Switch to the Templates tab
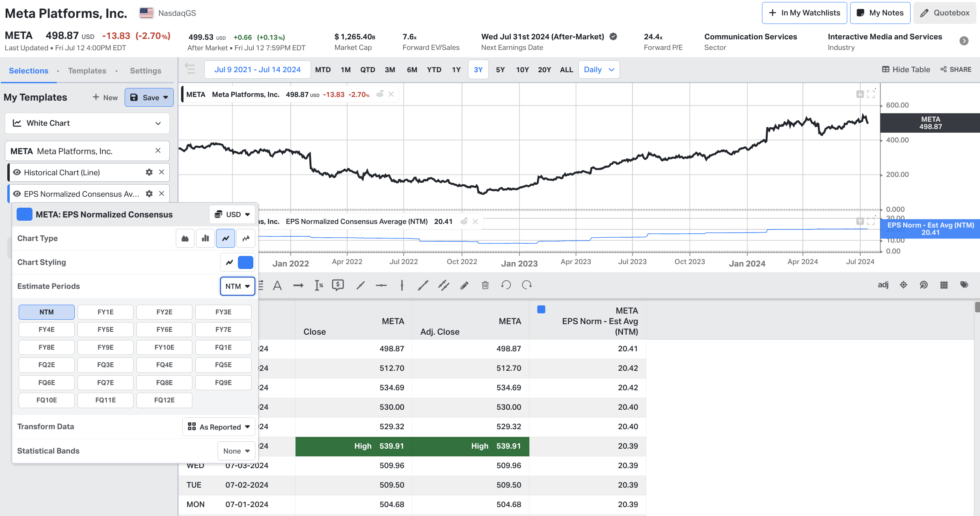 [x=87, y=71]
